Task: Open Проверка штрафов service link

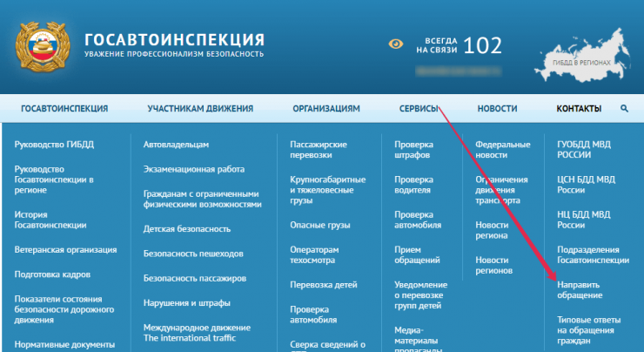Action: click(413, 150)
